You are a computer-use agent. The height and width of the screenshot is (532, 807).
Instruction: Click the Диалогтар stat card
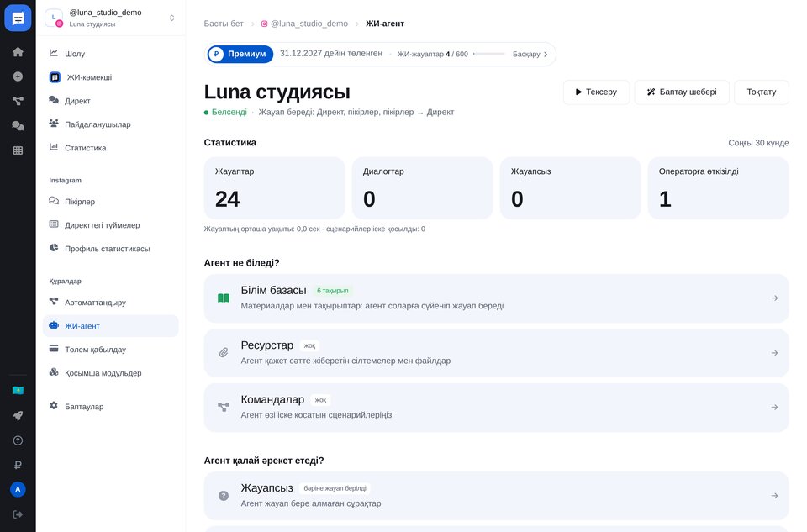[422, 188]
